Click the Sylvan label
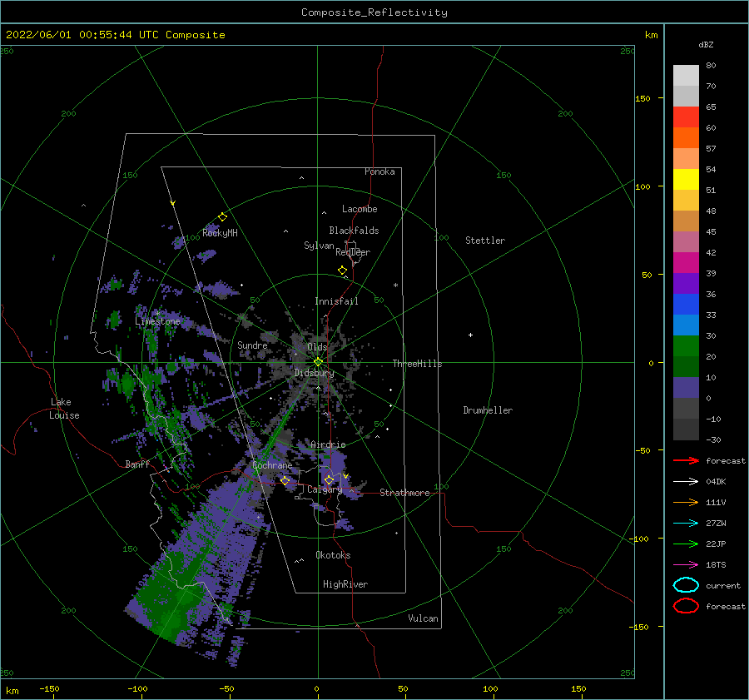749x700 pixels. click(319, 246)
